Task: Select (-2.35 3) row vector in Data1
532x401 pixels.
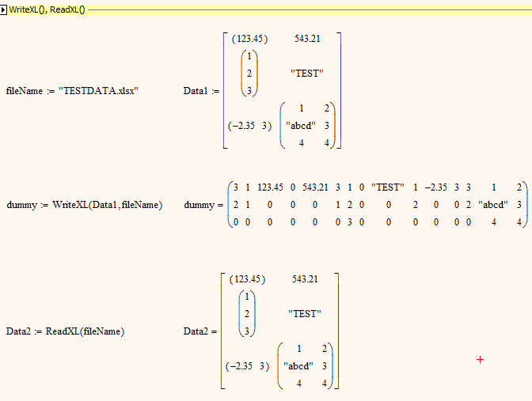Action: pos(249,126)
